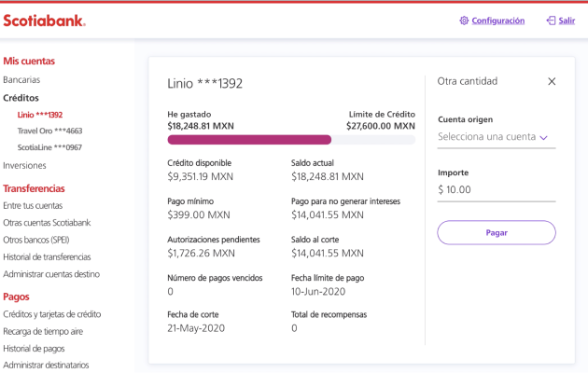The width and height of the screenshot is (588, 373).
Task: Open Entre tus cuentas transfers
Action: [33, 205]
